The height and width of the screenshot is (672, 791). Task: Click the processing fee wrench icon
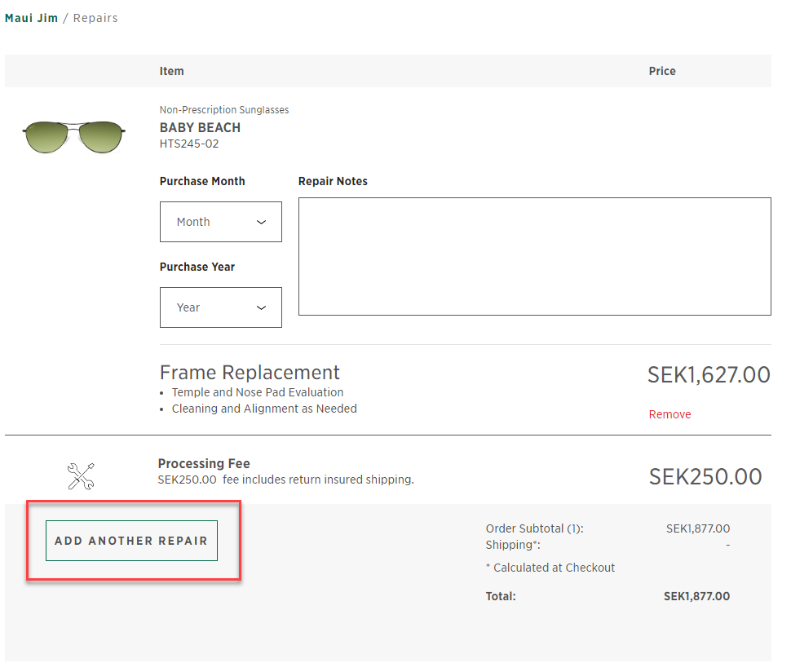click(x=81, y=475)
